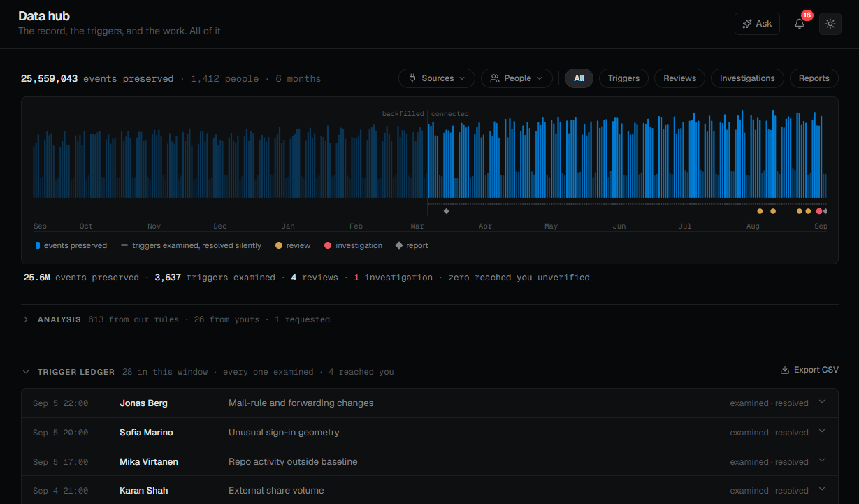
Task: Open notifications bell with 16 badge
Action: [x=800, y=24]
